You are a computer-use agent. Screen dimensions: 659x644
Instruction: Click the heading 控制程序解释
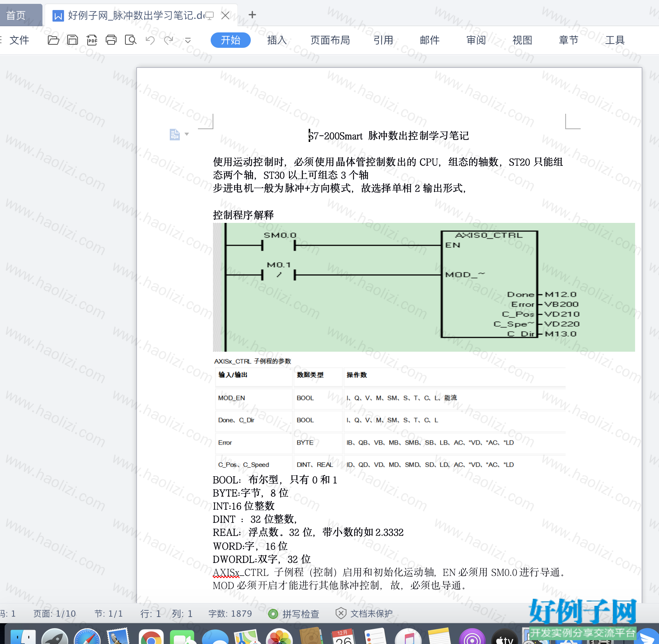coord(243,215)
